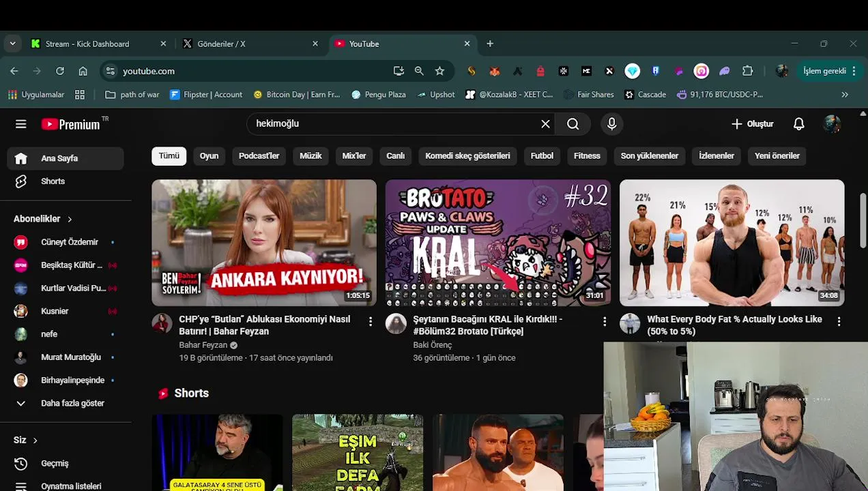The height and width of the screenshot is (491, 868).
Task: Expand Daha fazla göster in subscriptions
Action: tap(66, 403)
